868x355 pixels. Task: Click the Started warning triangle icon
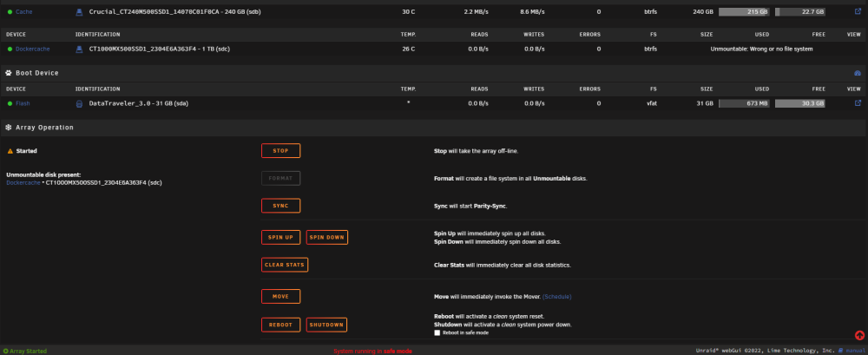coord(10,151)
